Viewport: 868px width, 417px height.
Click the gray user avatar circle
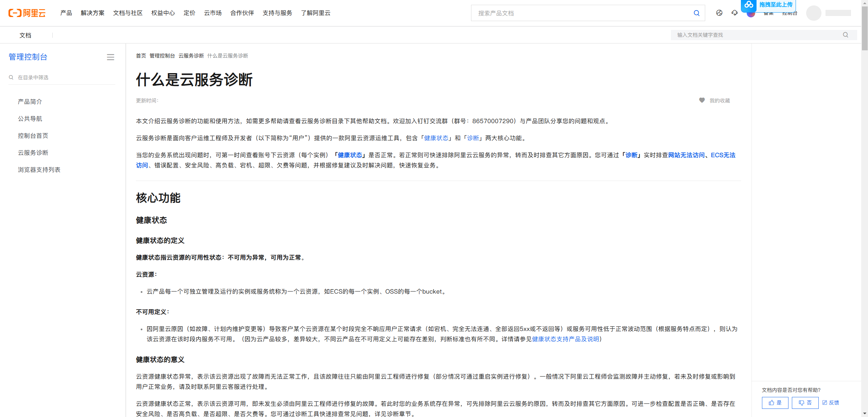pyautogui.click(x=814, y=13)
